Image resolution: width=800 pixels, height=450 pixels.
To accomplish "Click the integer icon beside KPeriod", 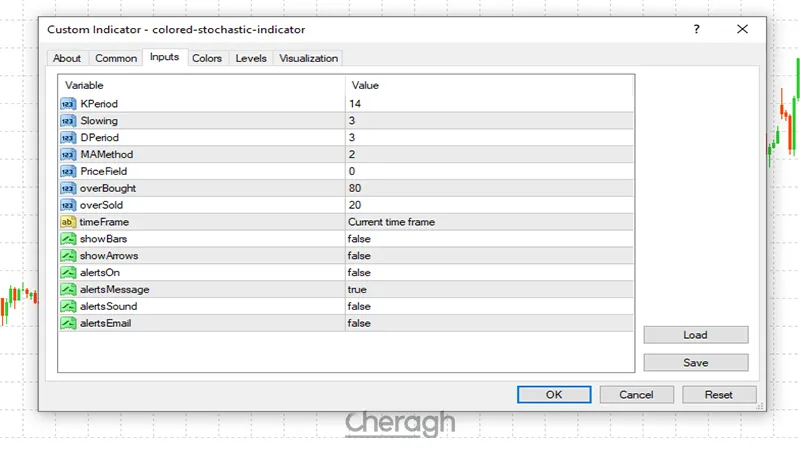I will click(x=68, y=104).
